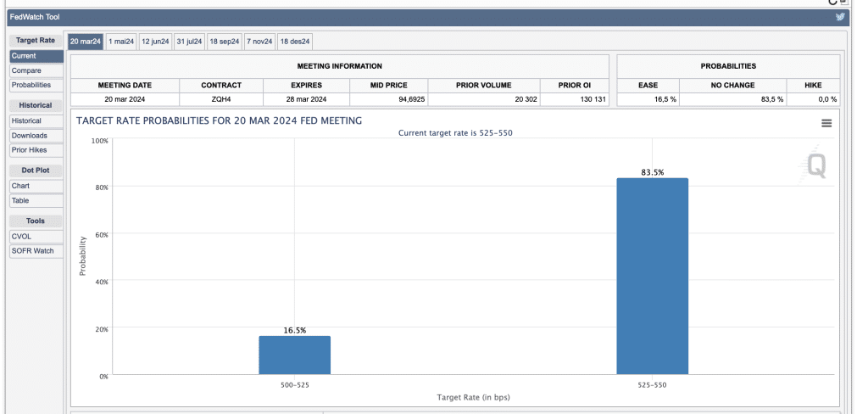The height and width of the screenshot is (414, 868).
Task: Click the 130 131 prior OI value
Action: [x=575, y=100]
